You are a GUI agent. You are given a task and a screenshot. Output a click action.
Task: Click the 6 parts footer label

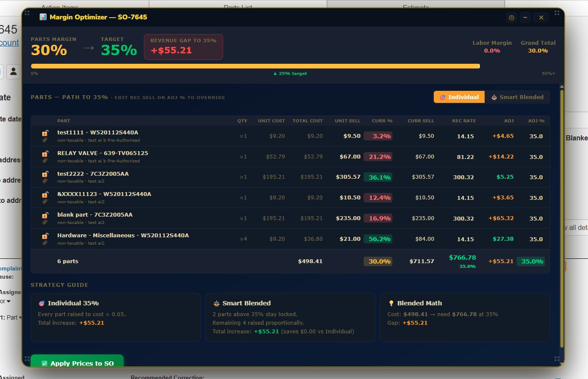pyautogui.click(x=68, y=261)
